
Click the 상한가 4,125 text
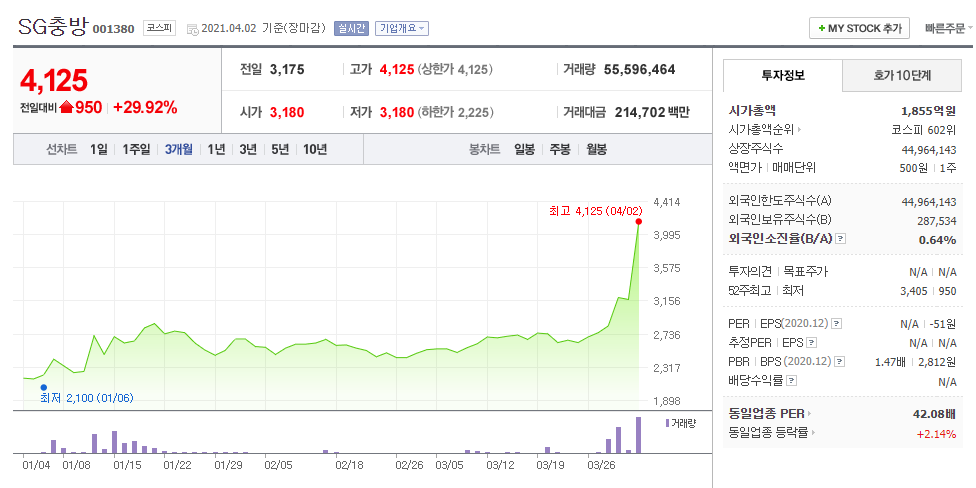455,70
